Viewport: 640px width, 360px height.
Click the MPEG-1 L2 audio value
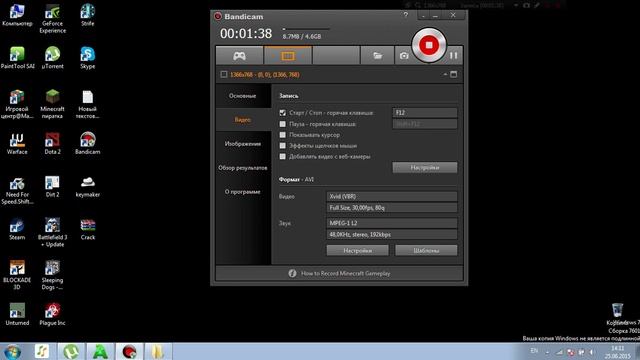[x=392, y=223]
